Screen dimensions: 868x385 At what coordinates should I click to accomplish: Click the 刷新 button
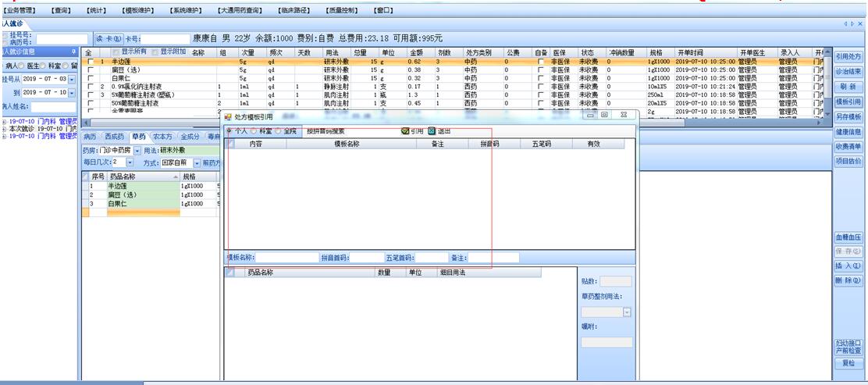coord(848,87)
